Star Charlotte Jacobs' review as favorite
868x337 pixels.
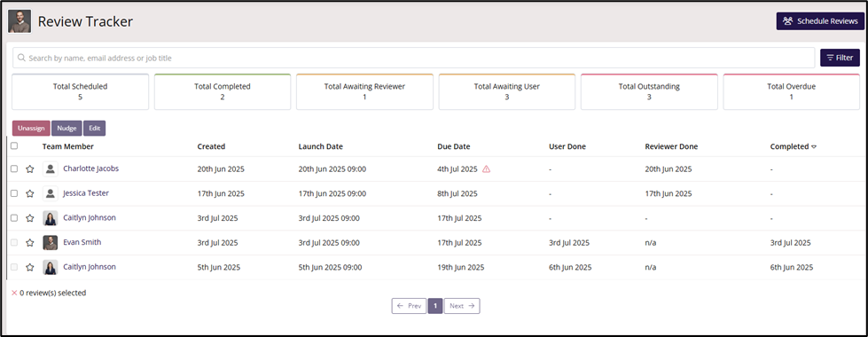tap(30, 169)
